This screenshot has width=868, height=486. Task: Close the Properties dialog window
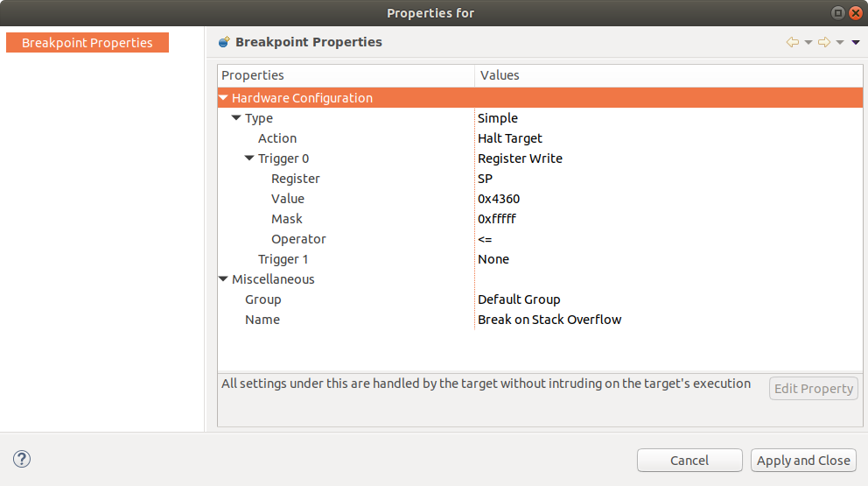tap(855, 13)
